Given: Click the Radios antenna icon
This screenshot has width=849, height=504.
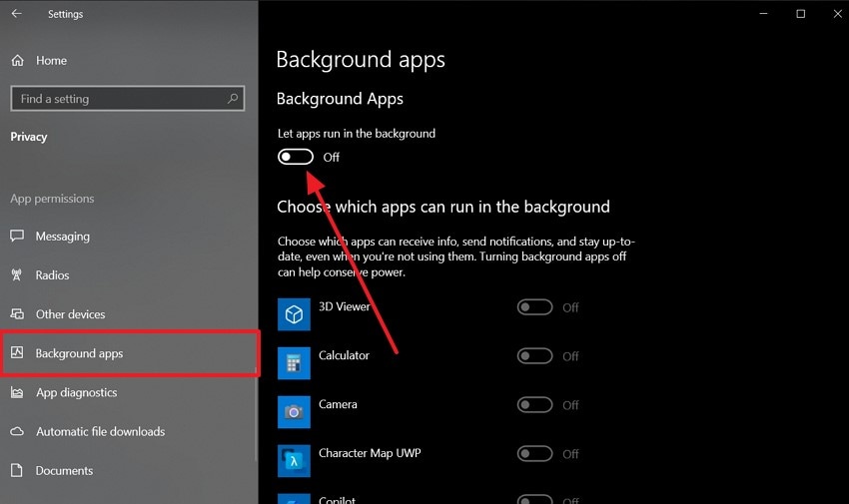Looking at the screenshot, I should coord(17,275).
